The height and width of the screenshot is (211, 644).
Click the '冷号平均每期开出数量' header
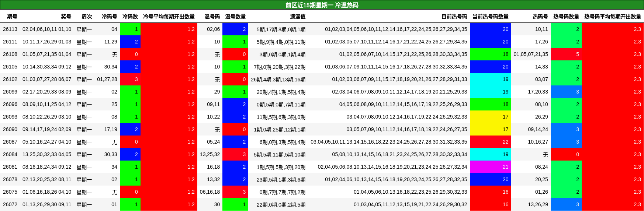169,17
